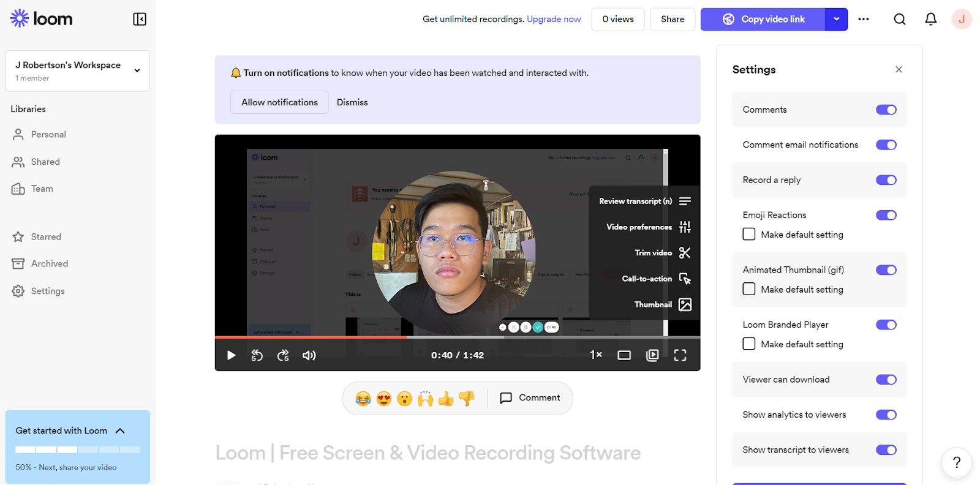Image resolution: width=980 pixels, height=485 pixels.
Task: Open notifications bell icon
Action: click(x=930, y=19)
